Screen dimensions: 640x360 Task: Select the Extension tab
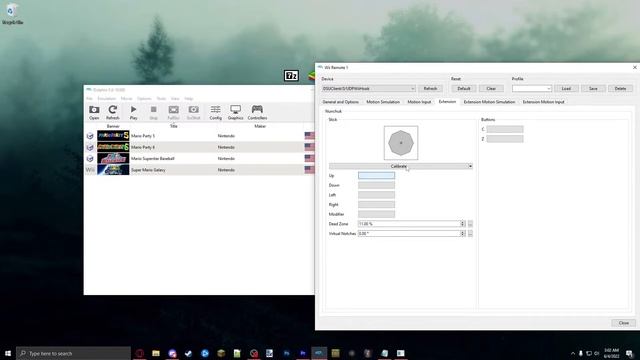[x=447, y=102]
